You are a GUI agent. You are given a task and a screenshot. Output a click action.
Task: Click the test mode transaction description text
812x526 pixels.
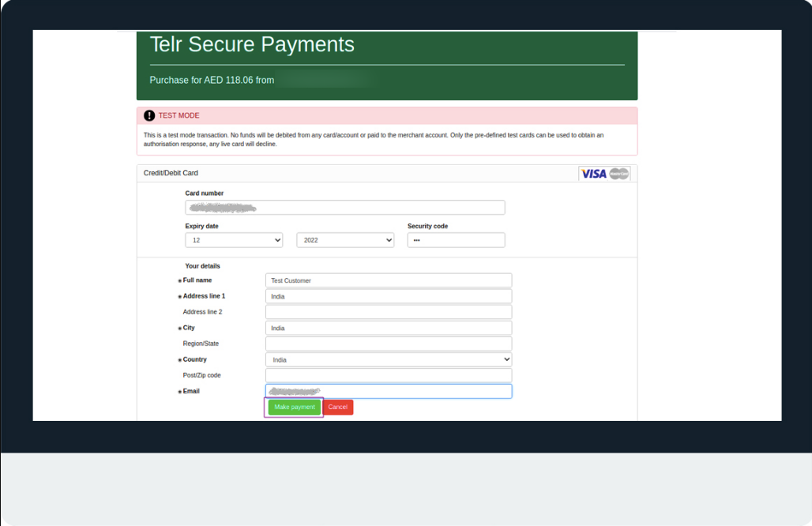click(x=374, y=139)
